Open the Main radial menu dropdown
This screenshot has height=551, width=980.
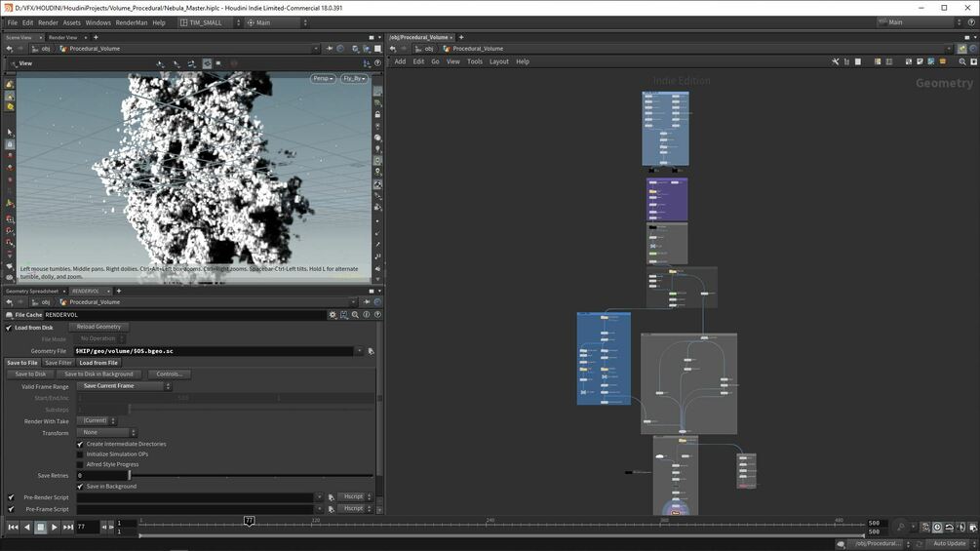click(276, 22)
